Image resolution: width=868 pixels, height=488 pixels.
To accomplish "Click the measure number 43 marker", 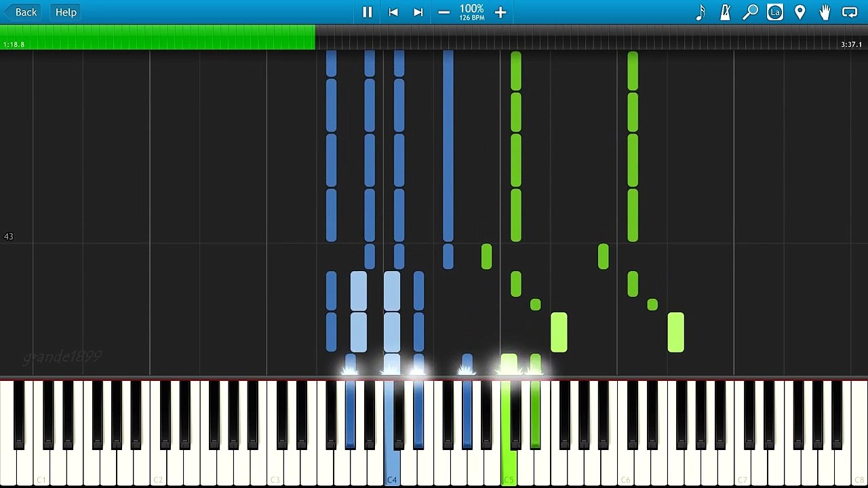I will (x=8, y=237).
